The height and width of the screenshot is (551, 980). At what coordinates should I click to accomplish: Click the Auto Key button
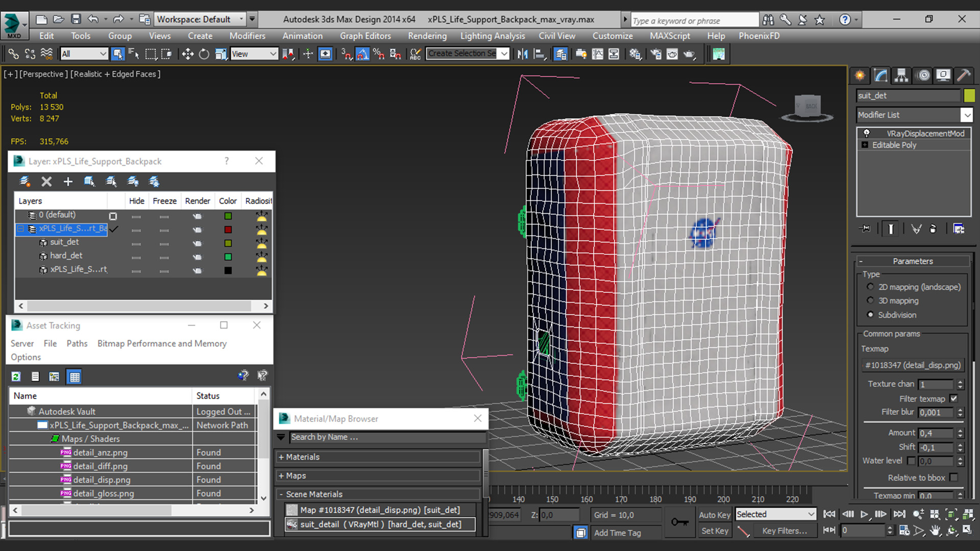[x=714, y=515]
